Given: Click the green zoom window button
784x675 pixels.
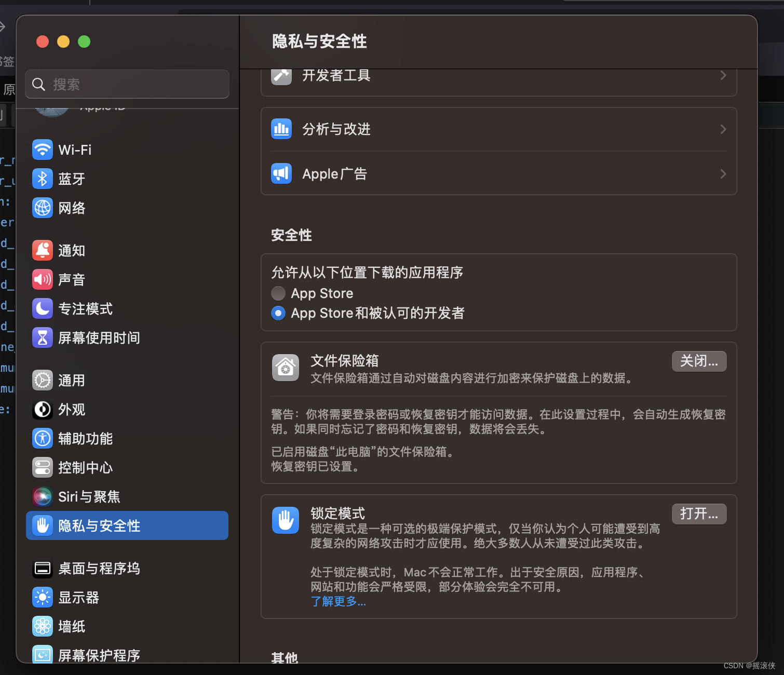Looking at the screenshot, I should 84,42.
